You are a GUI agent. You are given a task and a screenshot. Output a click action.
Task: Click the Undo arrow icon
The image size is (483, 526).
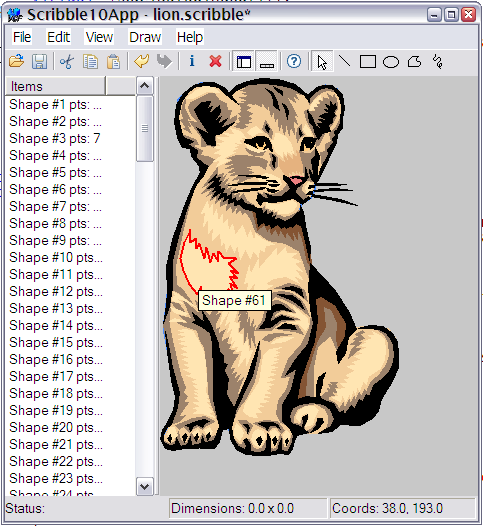click(x=142, y=61)
